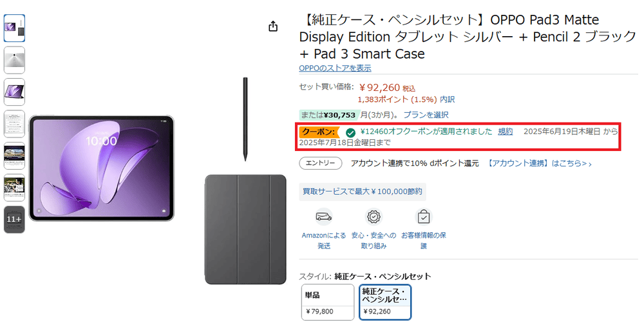The image size is (644, 327).
Task: Select the 単品 style option at ¥79,800
Action: (x=328, y=302)
